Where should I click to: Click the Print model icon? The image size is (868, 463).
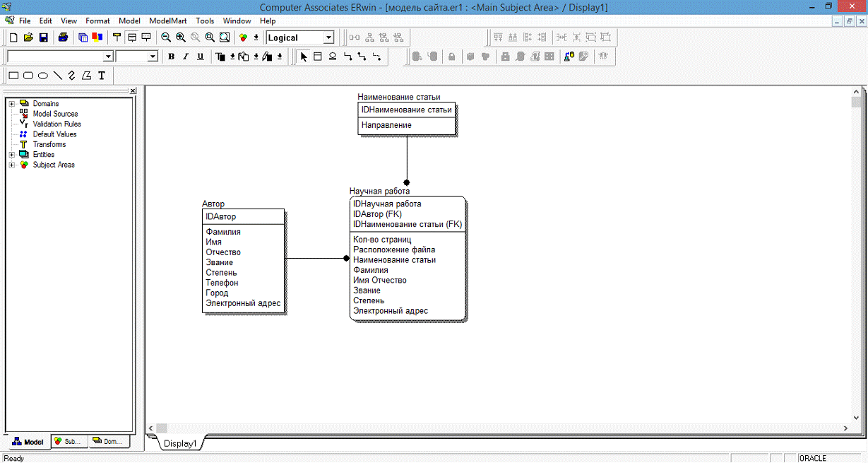click(64, 37)
